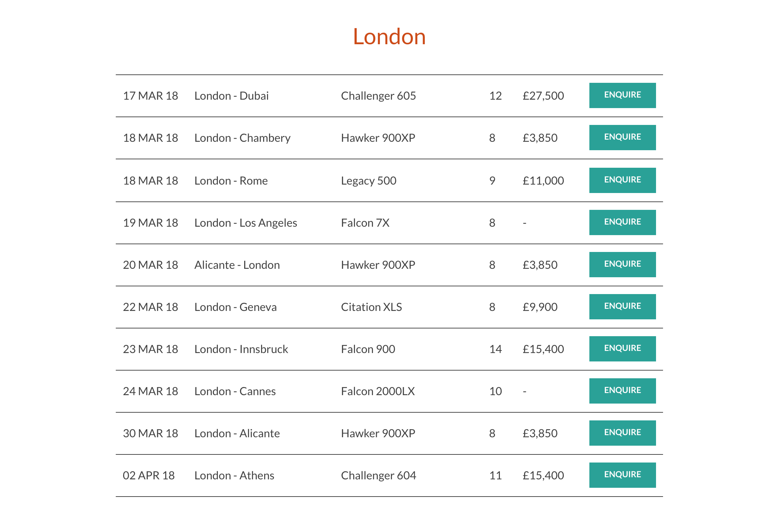This screenshot has height=532, width=776.
Task: Click ENQUIRE for London - Athens flight
Action: pyautogui.click(x=622, y=475)
